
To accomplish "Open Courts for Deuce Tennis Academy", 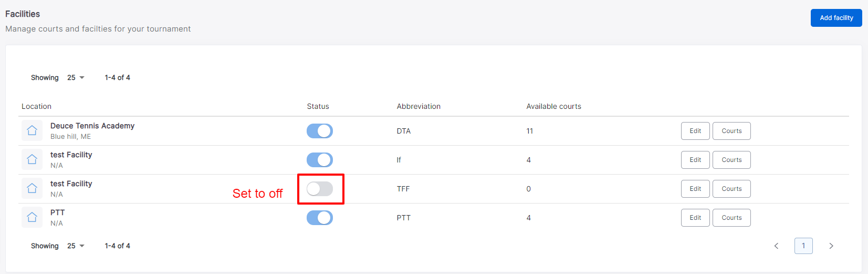I will pos(731,131).
